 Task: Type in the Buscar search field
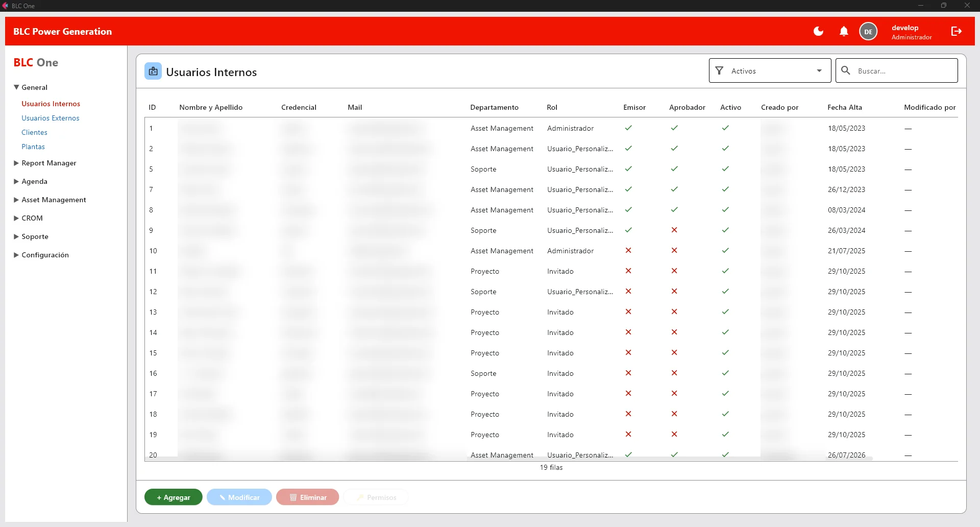(896, 70)
